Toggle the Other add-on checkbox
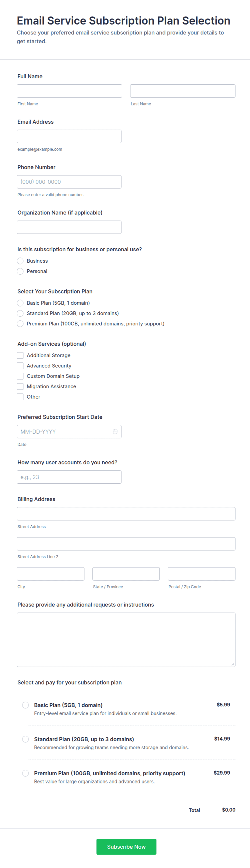250x868 pixels. tap(20, 397)
